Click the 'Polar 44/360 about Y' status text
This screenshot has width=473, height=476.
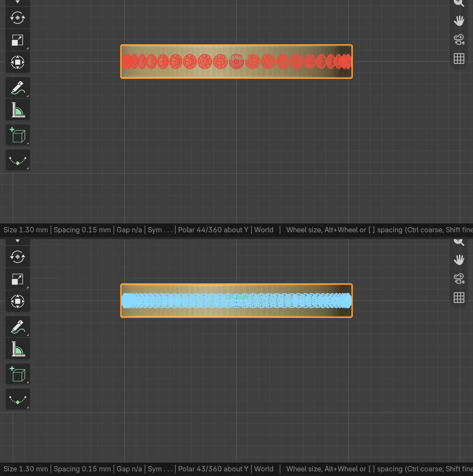(213, 230)
